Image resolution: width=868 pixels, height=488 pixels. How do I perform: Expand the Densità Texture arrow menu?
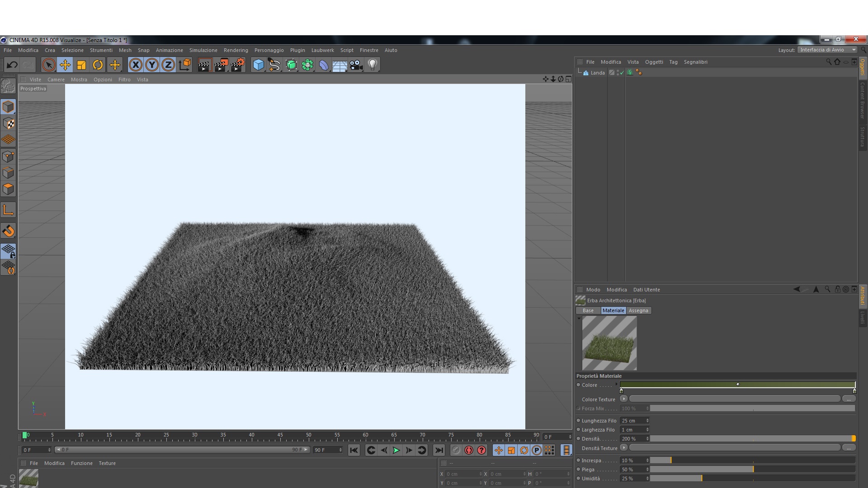click(623, 448)
